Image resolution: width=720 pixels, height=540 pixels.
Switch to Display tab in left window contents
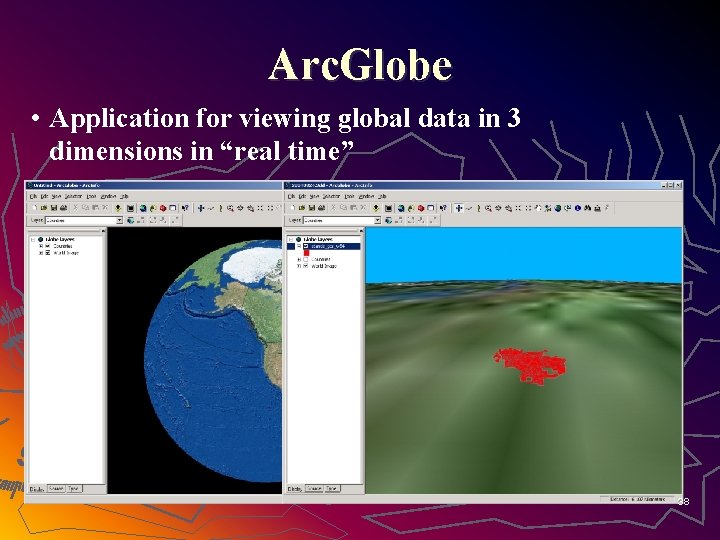pyautogui.click(x=37, y=489)
